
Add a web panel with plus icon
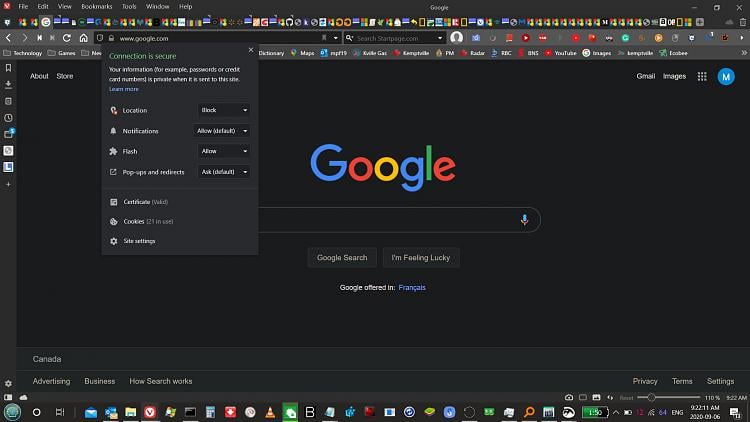(8, 184)
